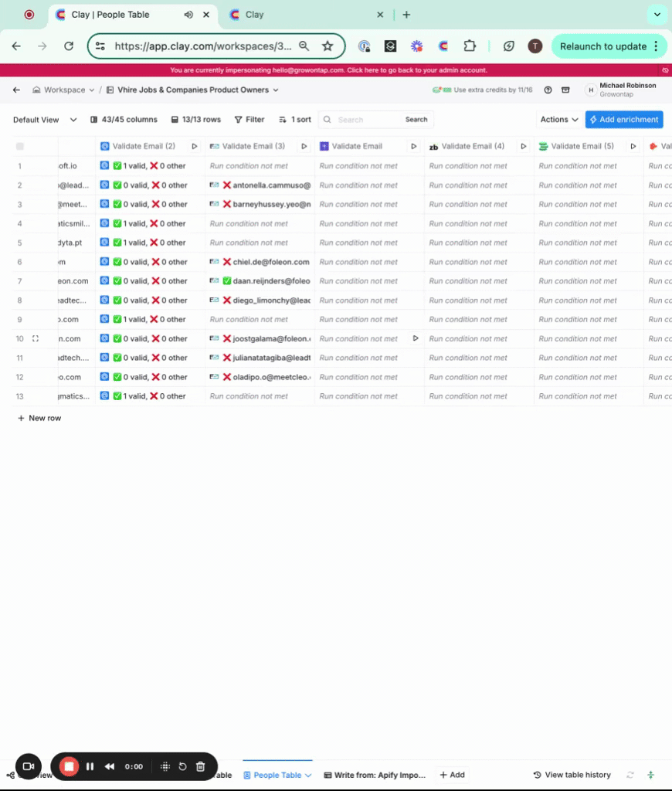Switch to the People Table tab
Viewport: 672px width, 791px height.
(x=277, y=775)
